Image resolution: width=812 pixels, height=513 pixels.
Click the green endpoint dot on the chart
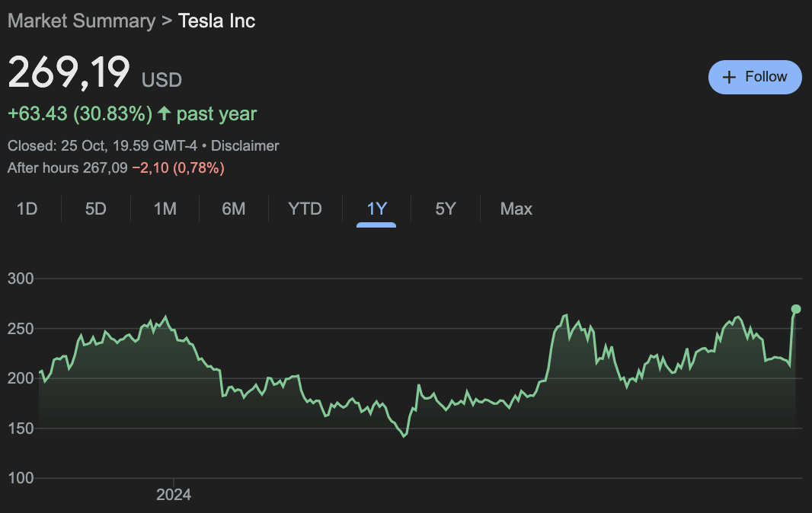click(794, 309)
